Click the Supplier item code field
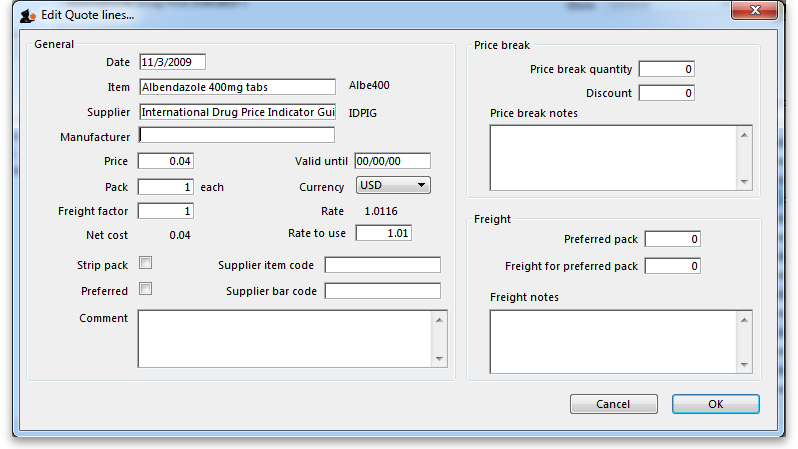Image resolution: width=798 pixels, height=449 pixels. point(382,265)
